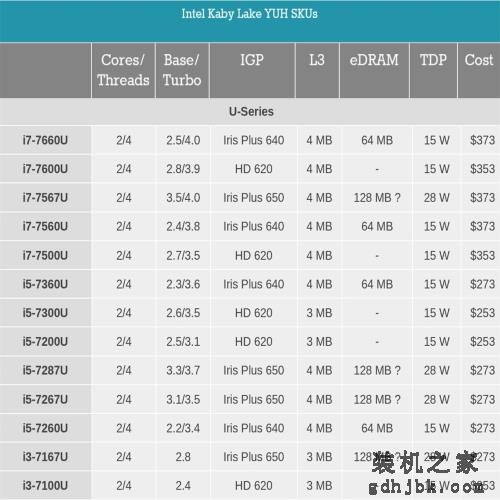Click Iris Plus 650 in the i3-7167U row

tap(254, 457)
